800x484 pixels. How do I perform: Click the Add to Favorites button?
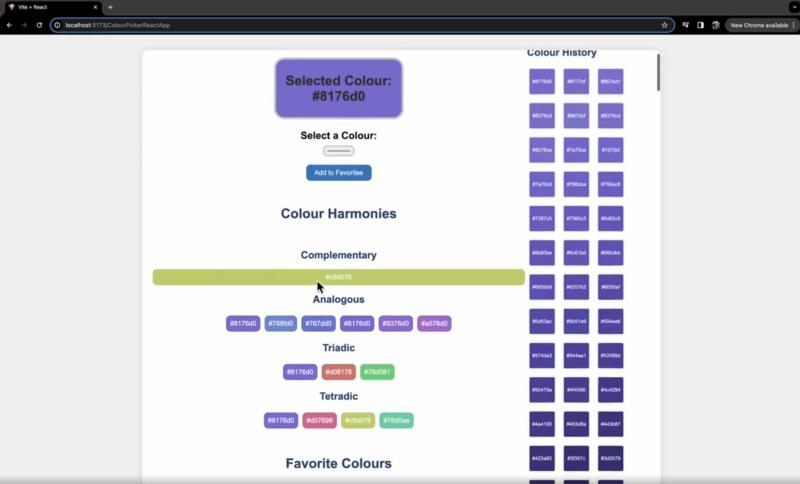coord(339,173)
